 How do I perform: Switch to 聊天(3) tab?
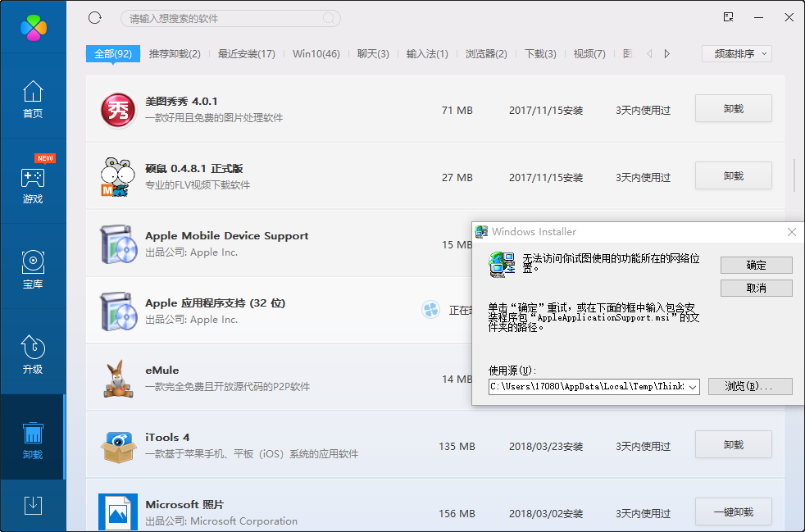point(373,53)
